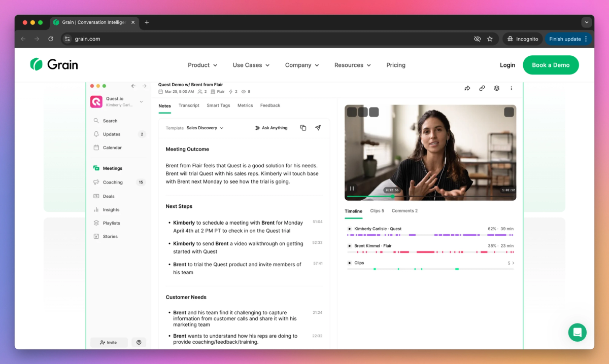Click the help question mark button
The height and width of the screenshot is (364, 609).
pos(139,342)
